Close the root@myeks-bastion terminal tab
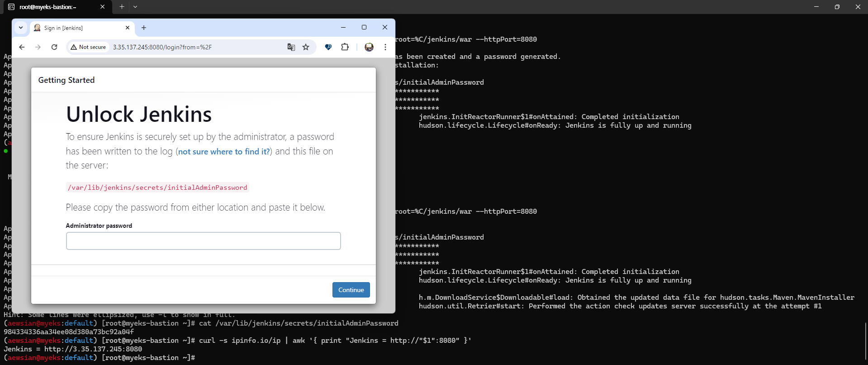 tap(103, 7)
